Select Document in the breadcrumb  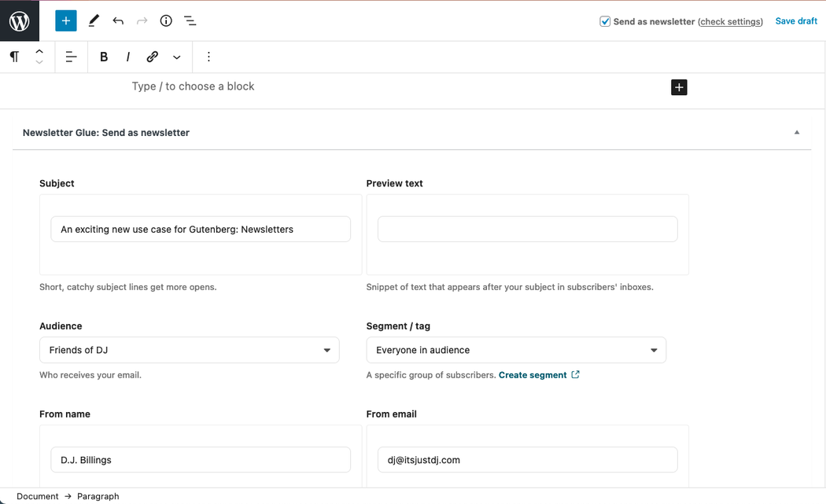click(x=38, y=496)
